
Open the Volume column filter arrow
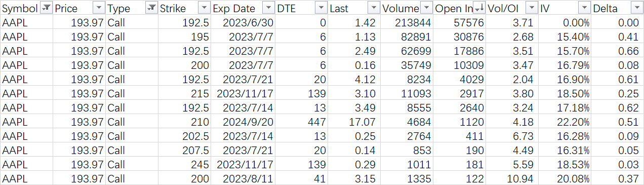pyautogui.click(x=426, y=8)
